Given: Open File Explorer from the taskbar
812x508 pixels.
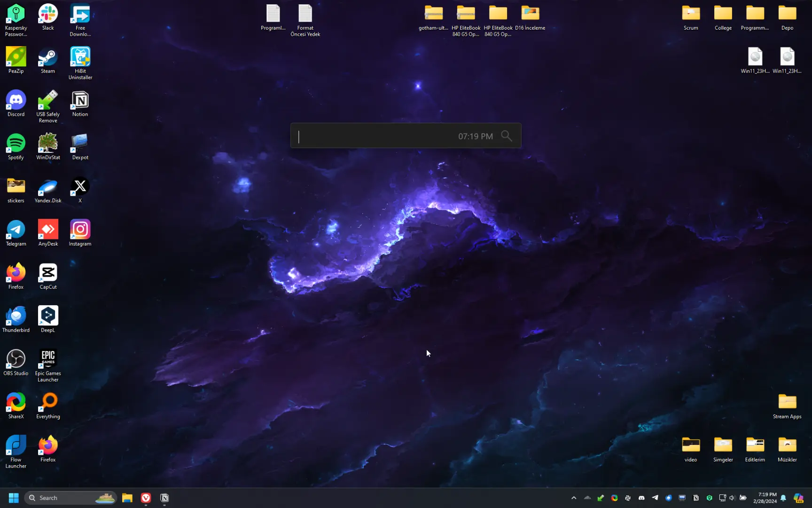Looking at the screenshot, I should click(x=127, y=498).
